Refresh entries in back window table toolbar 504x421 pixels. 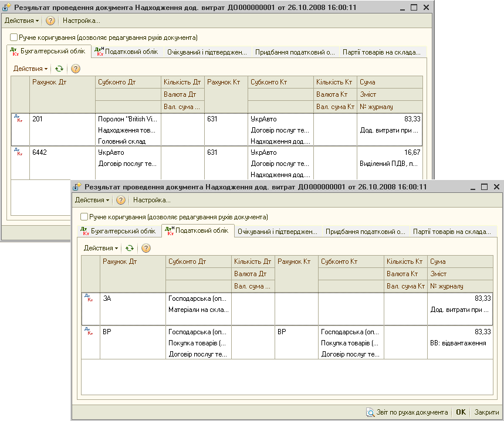point(59,69)
